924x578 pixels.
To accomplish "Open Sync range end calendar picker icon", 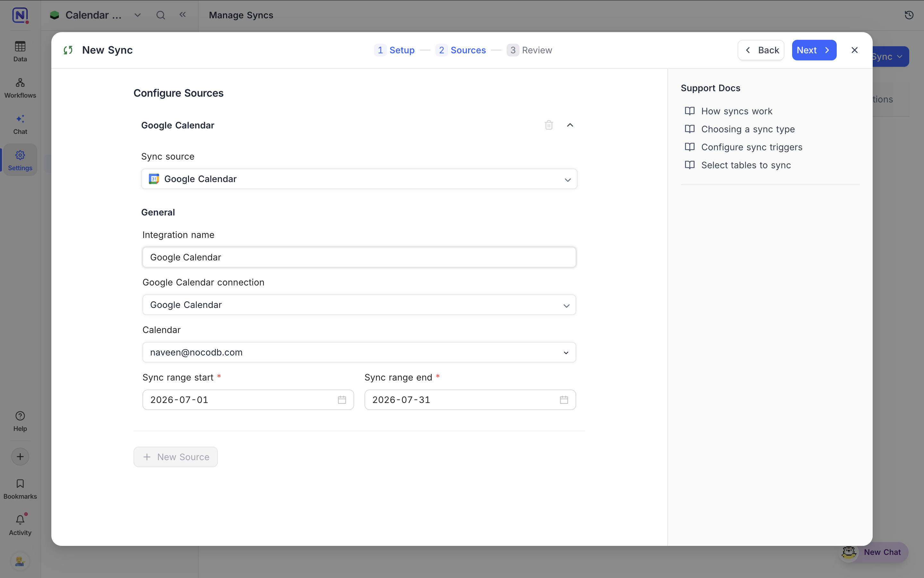I will coord(564,400).
